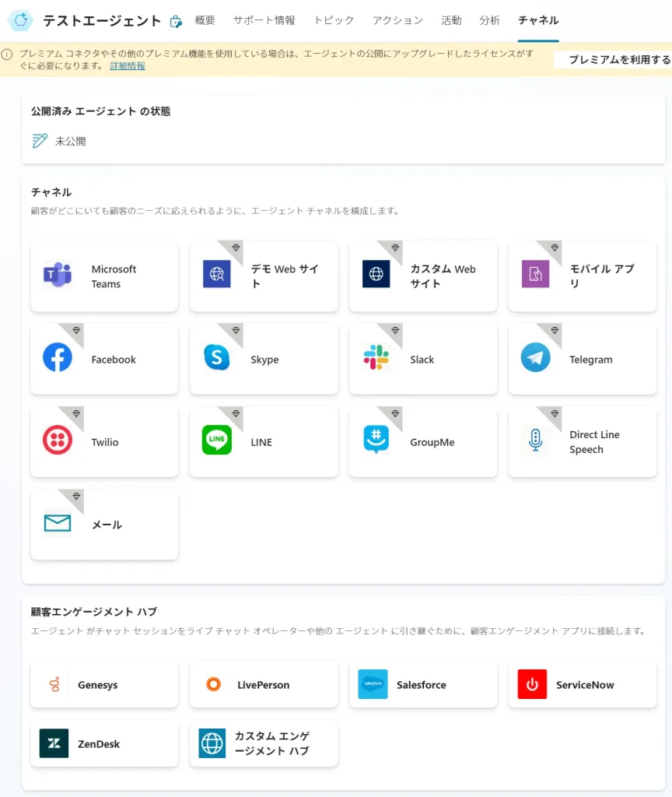The width and height of the screenshot is (672, 797).
Task: Click the Slack channel icon
Action: [x=376, y=358]
